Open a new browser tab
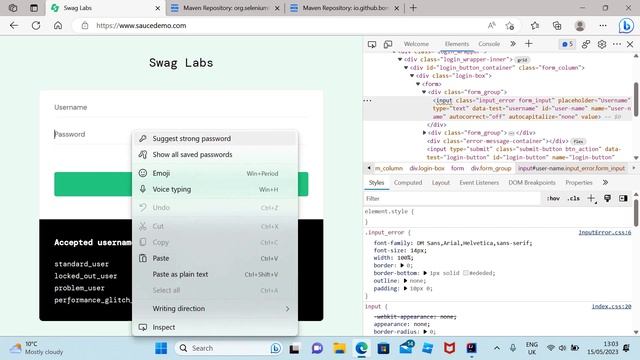Screen dimensions: 640x360 pos(413,8)
